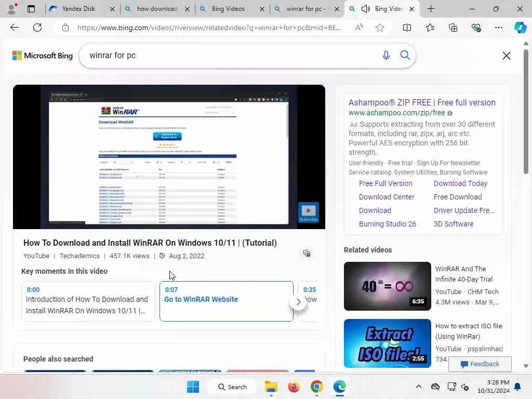Click the Edge profile avatar icon
The image size is (532, 399).
click(12, 8)
